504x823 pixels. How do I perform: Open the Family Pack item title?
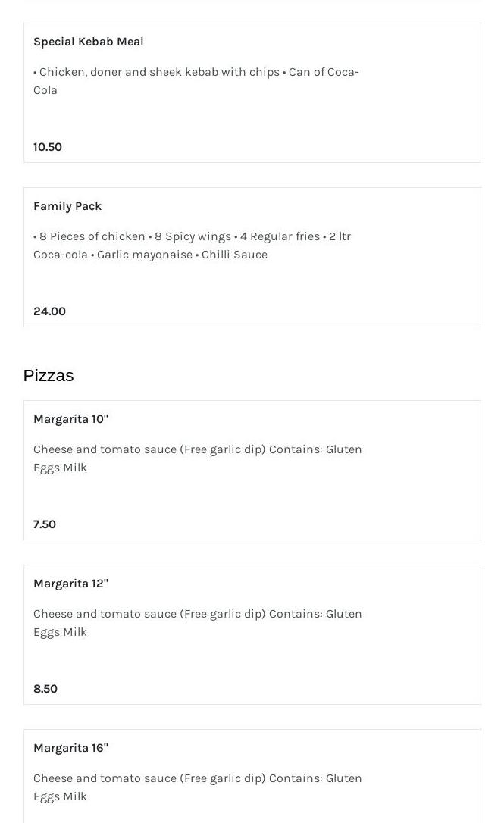point(67,206)
